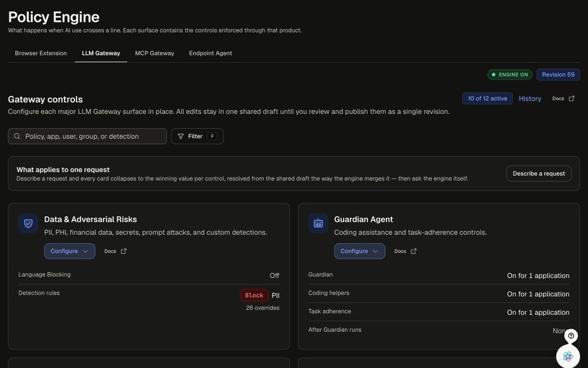This screenshot has width=588, height=368.
Task: Click After Guardian runs label
Action: [335, 330]
